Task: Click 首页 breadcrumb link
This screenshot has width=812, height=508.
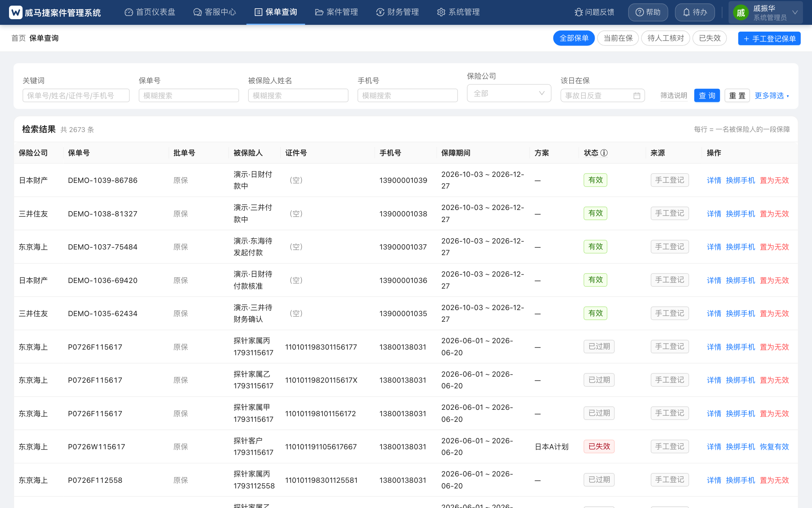Action: click(18, 38)
